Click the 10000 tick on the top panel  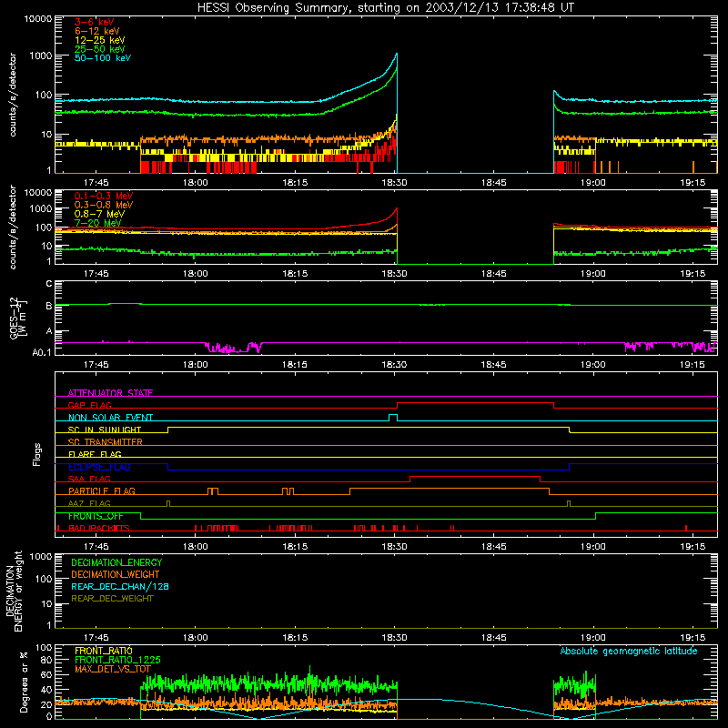point(38,19)
